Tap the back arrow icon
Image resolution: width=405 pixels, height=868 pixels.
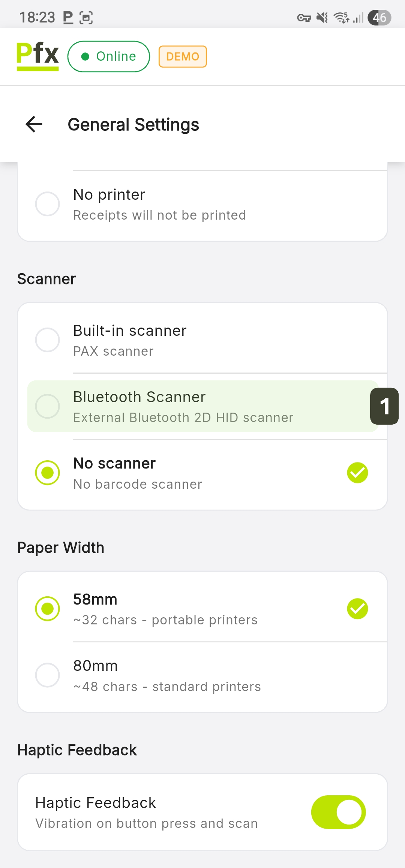coord(34,124)
